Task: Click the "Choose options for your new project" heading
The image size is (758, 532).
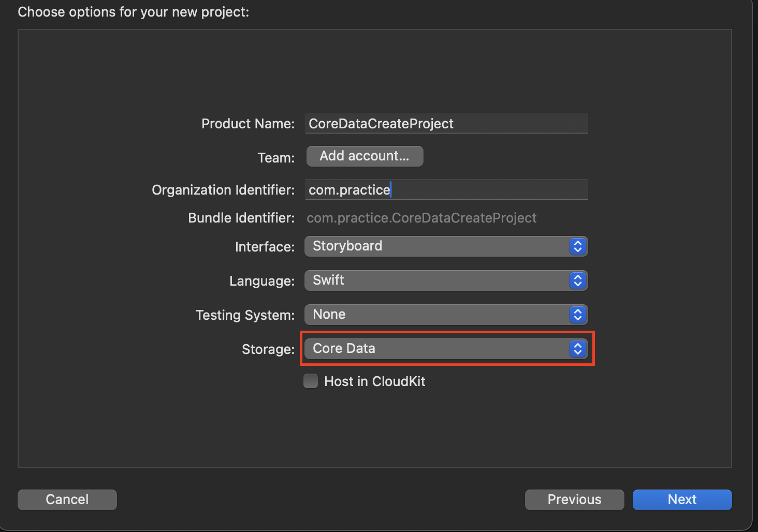Action: 134,12
